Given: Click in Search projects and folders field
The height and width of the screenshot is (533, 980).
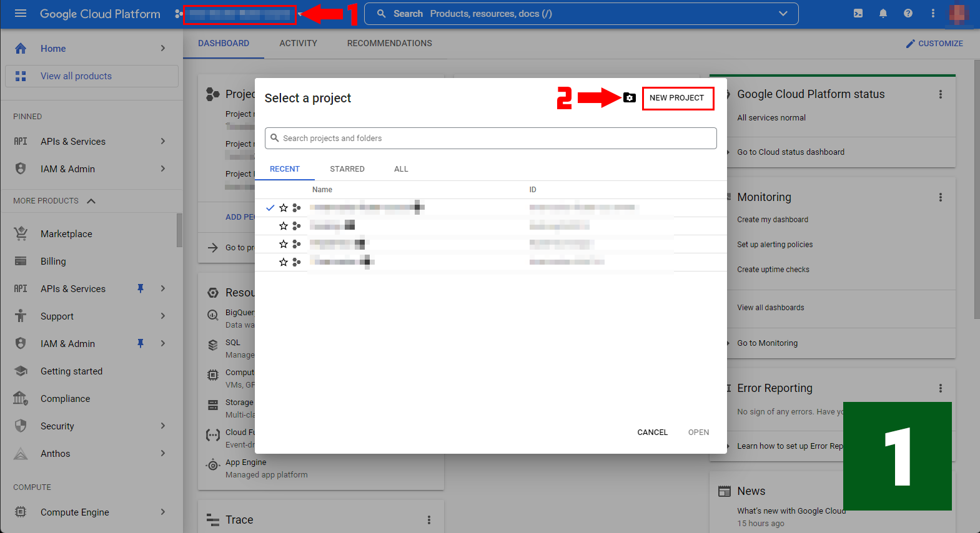Looking at the screenshot, I should 491,139.
